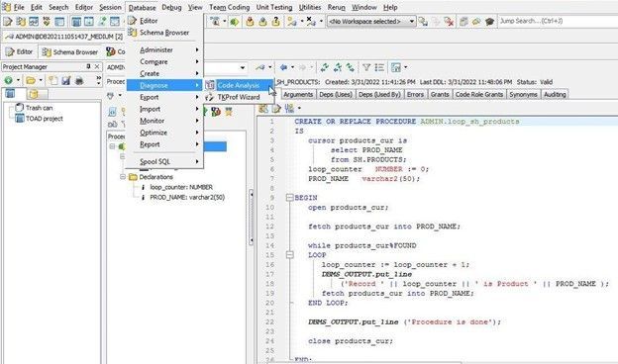Click the Code Analysis submenu item
Screen dimensions: 618x364
(239, 85)
